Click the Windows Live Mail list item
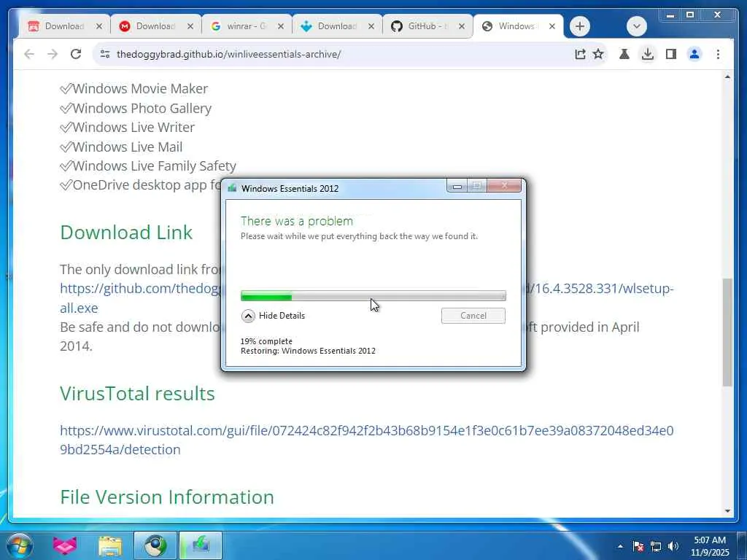The width and height of the screenshot is (747, 560). tap(121, 147)
